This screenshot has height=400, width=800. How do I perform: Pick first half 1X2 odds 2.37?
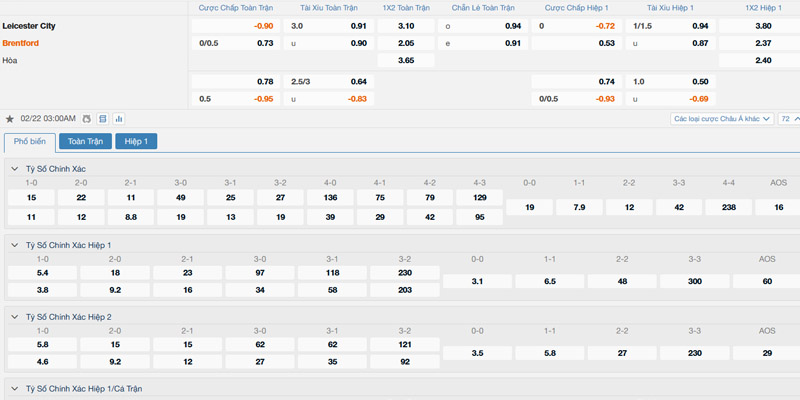click(760, 43)
